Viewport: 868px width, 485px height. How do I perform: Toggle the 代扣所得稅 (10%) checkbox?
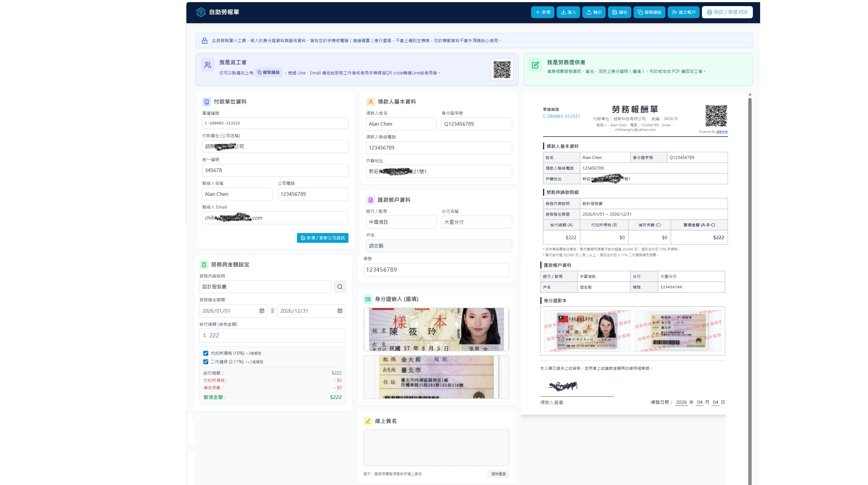(205, 353)
